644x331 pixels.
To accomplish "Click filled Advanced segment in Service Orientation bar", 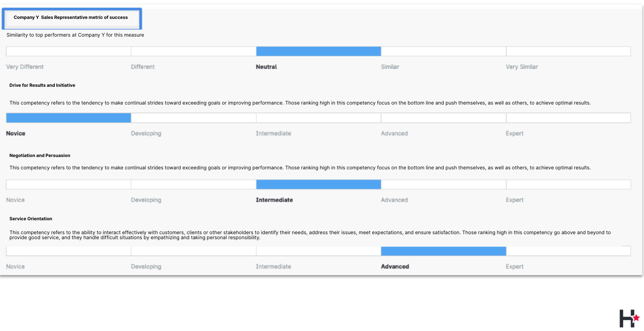I will 443,251.
